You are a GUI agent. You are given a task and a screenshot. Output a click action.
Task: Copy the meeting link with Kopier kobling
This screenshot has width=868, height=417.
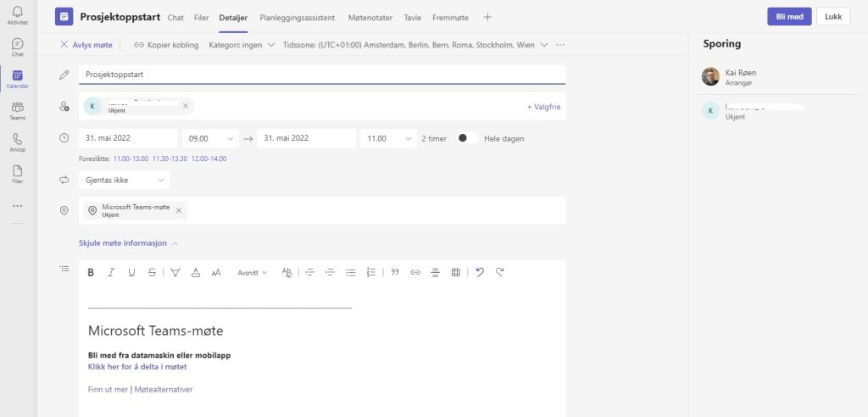(x=166, y=45)
